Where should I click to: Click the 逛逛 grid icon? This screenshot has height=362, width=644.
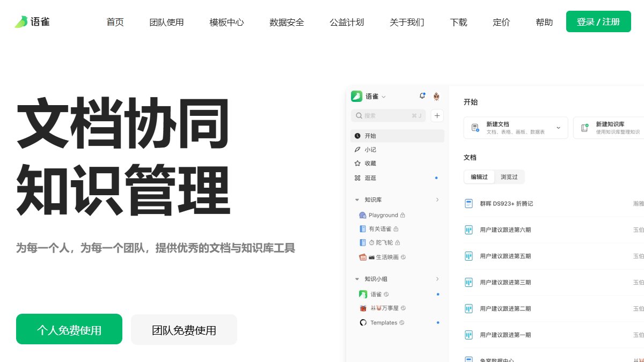click(x=357, y=178)
